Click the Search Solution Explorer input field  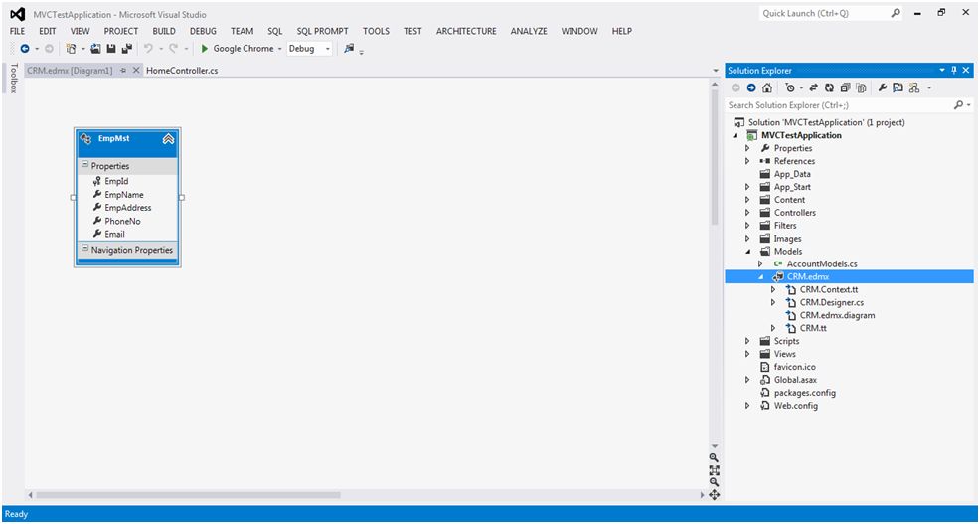840,105
